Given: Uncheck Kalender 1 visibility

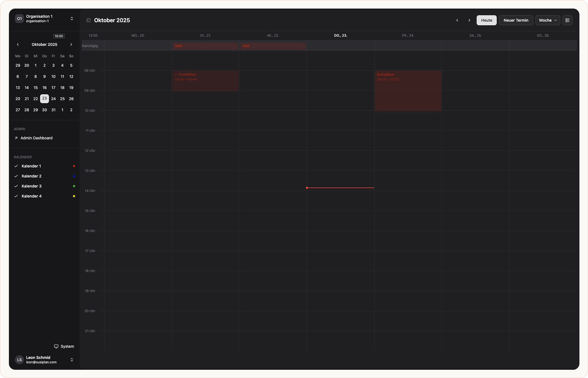Looking at the screenshot, I should click(16, 166).
